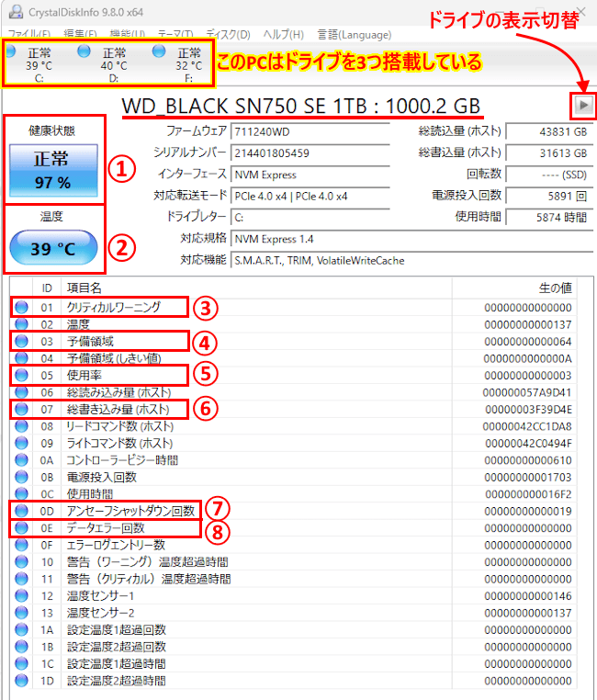Click the features field S.M.A.R.T., TRIM
597x700 pixels.
[411, 260]
